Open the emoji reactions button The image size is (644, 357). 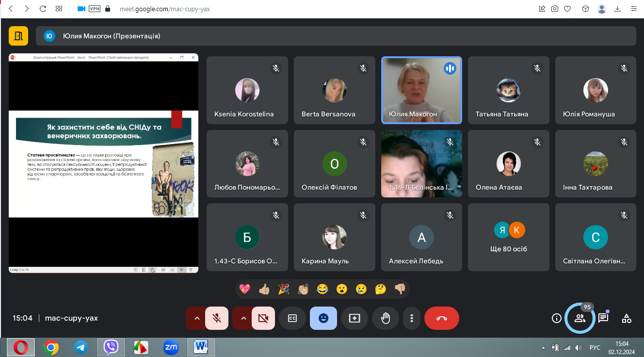[323, 318]
